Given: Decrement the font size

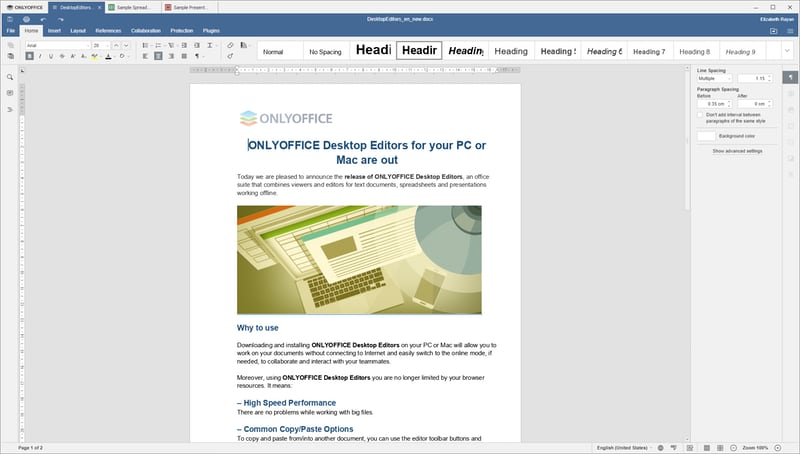Looking at the screenshot, I should [x=126, y=45].
